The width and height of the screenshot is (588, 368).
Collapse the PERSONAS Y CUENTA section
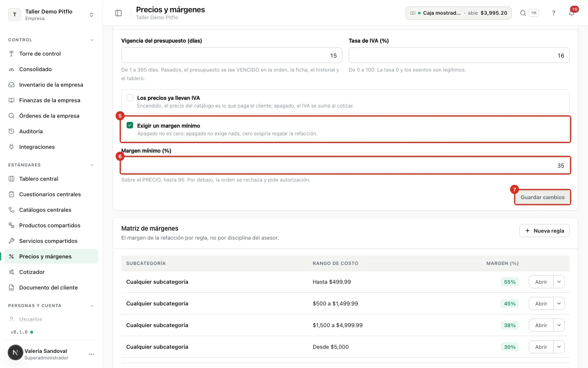[92, 306]
